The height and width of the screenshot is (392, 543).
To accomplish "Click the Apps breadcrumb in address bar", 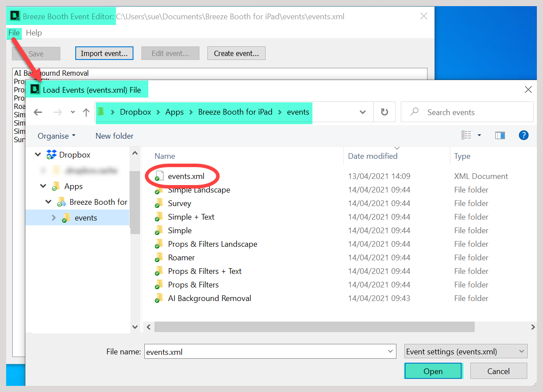I will click(175, 112).
